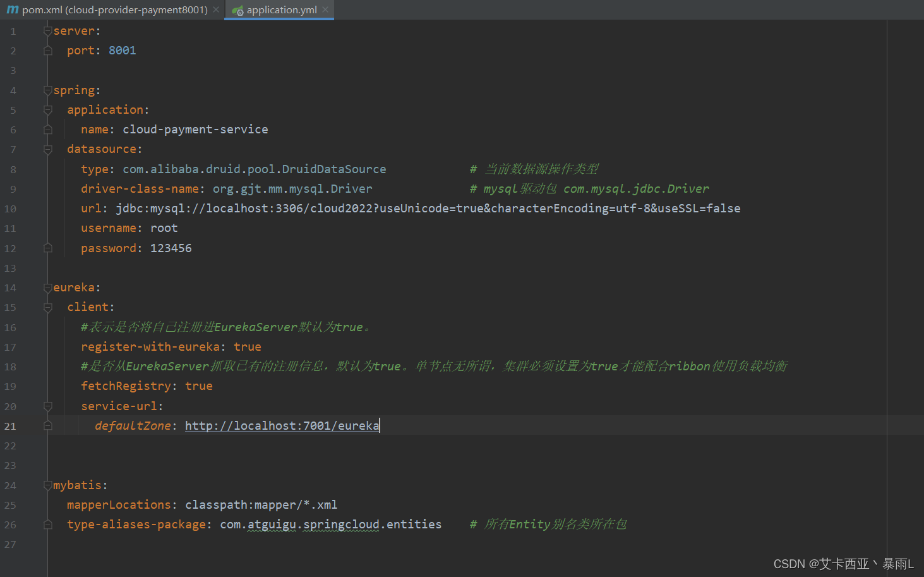This screenshot has height=577, width=924.
Task: Click fold end marker on type-aliases-package line
Action: (x=47, y=524)
